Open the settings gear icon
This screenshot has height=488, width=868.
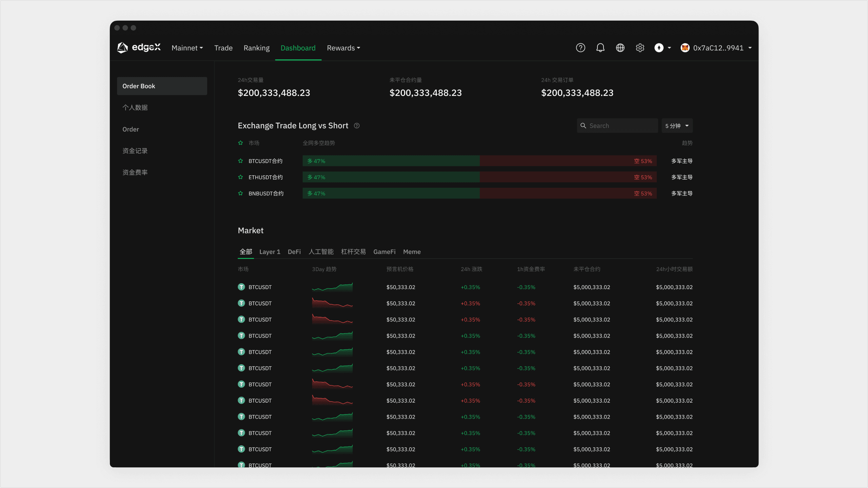click(x=640, y=48)
